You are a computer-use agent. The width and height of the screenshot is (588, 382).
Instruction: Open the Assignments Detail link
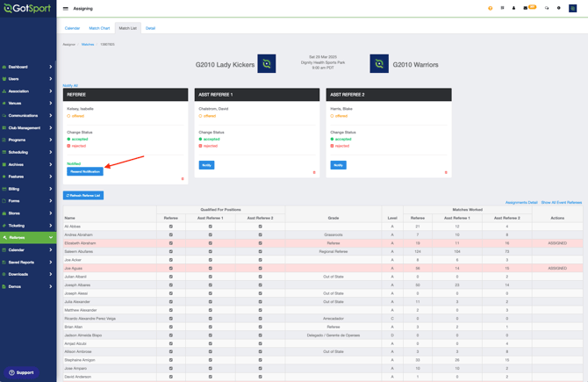click(521, 202)
